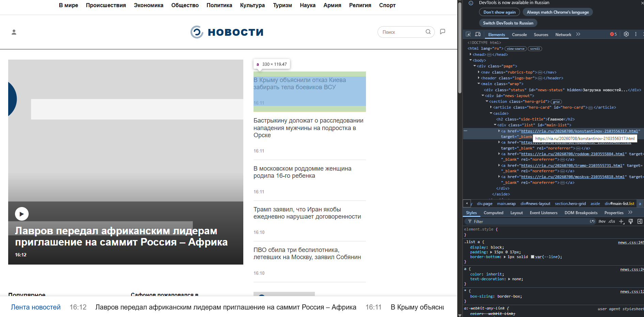The height and width of the screenshot is (317, 644).
Task: Toggle the grid badge on section.hero-grid
Action: point(556,102)
